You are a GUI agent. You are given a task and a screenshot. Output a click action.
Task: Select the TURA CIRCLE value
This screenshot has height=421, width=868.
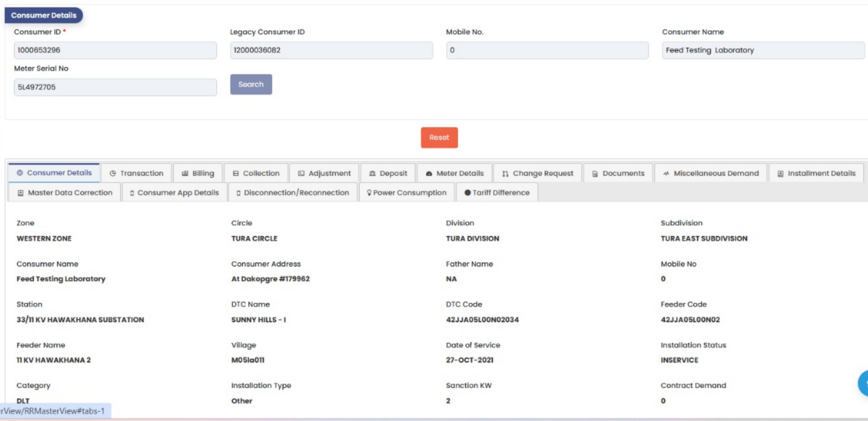coord(254,239)
